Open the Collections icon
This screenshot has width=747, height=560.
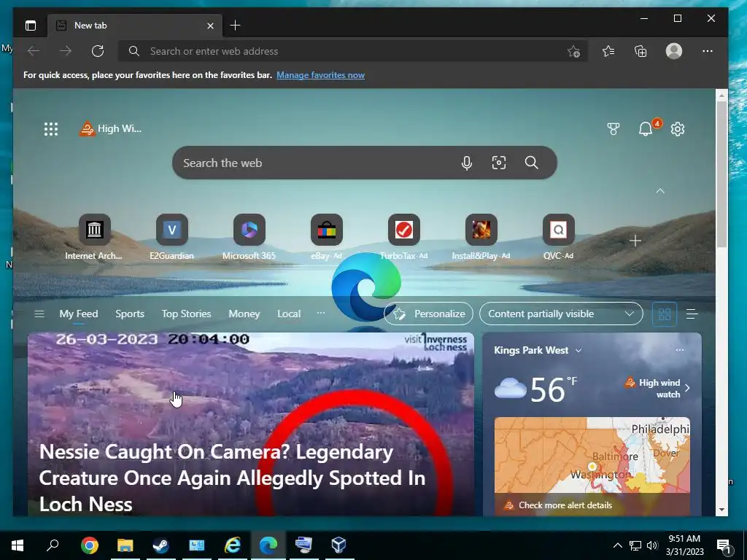click(640, 51)
